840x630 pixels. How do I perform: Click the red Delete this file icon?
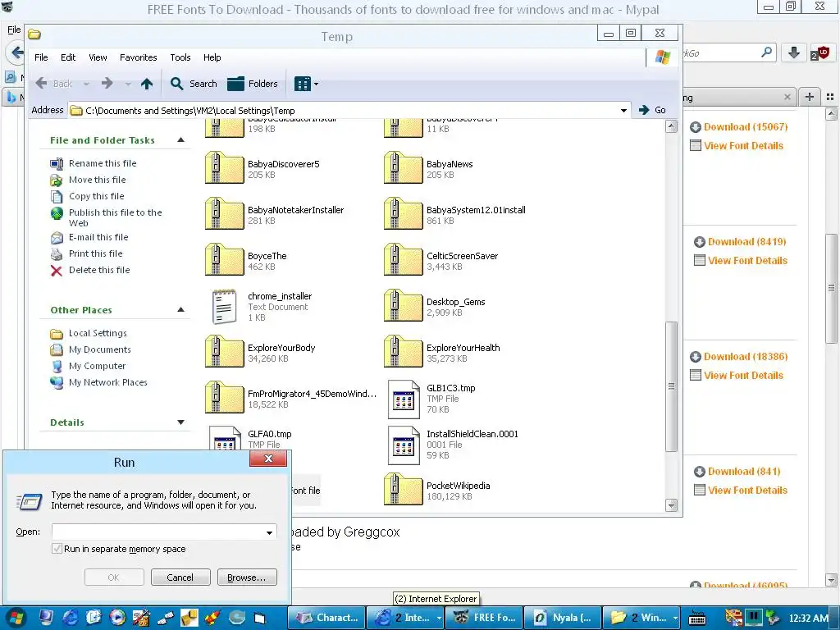(x=57, y=270)
